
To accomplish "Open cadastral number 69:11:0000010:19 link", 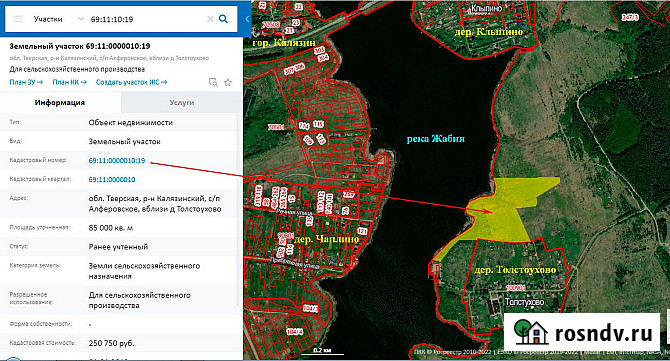I will tap(117, 161).
